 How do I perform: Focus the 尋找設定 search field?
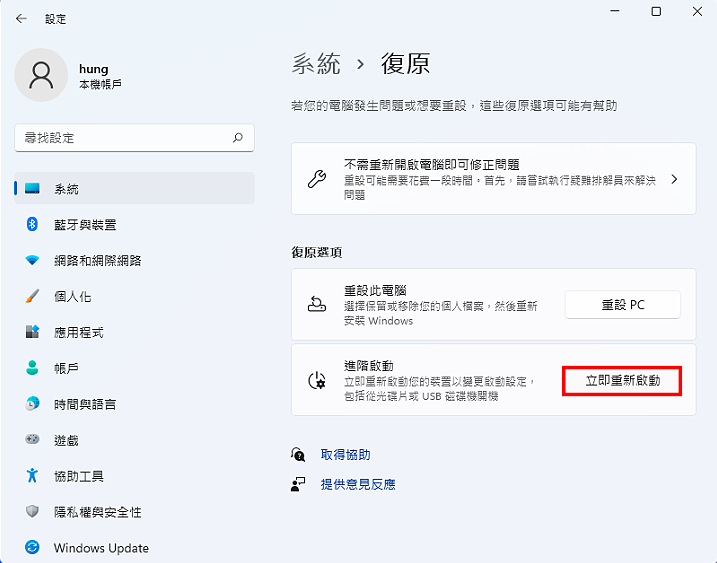click(x=134, y=138)
